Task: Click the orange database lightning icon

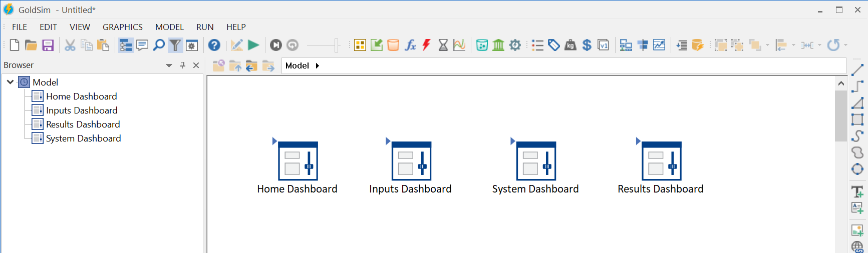Action: (698, 45)
